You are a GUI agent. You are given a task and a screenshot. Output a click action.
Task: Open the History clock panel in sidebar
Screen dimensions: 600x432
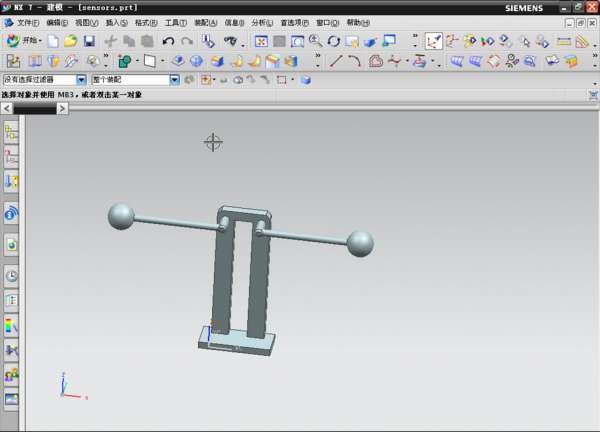pos(12,276)
